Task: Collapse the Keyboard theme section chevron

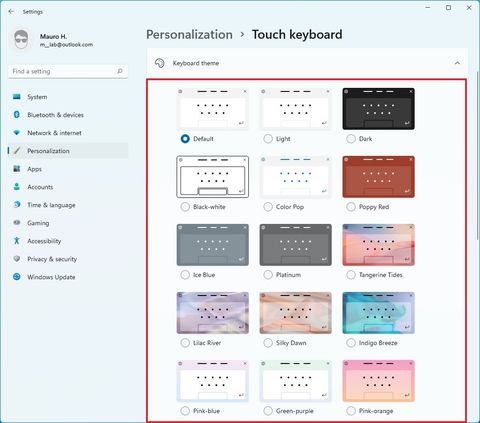Action: (457, 63)
